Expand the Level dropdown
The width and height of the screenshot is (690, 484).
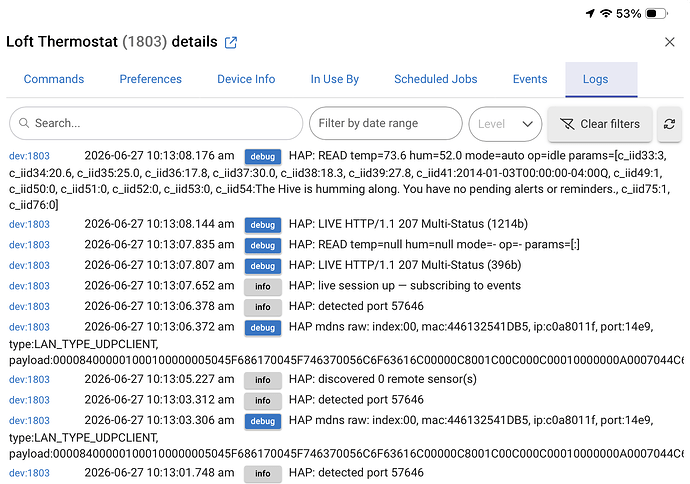[505, 124]
